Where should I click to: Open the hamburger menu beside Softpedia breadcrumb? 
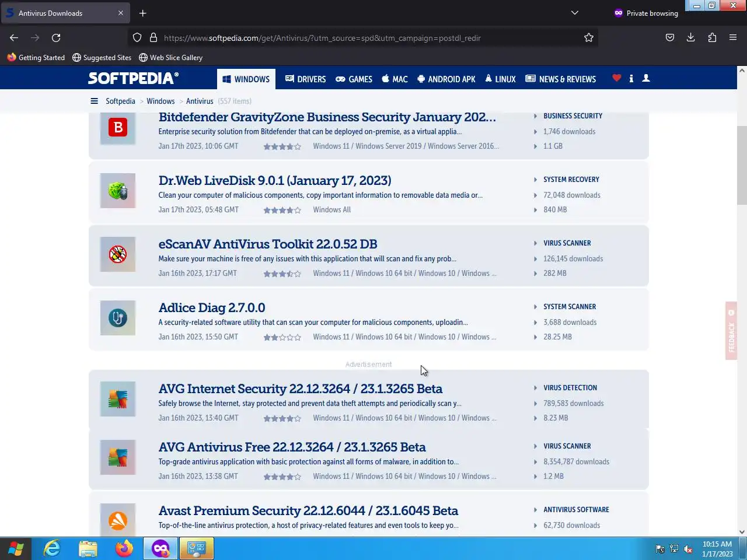click(x=94, y=101)
